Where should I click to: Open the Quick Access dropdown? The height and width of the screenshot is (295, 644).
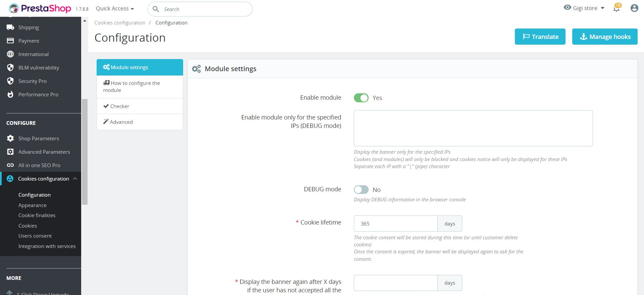(115, 9)
